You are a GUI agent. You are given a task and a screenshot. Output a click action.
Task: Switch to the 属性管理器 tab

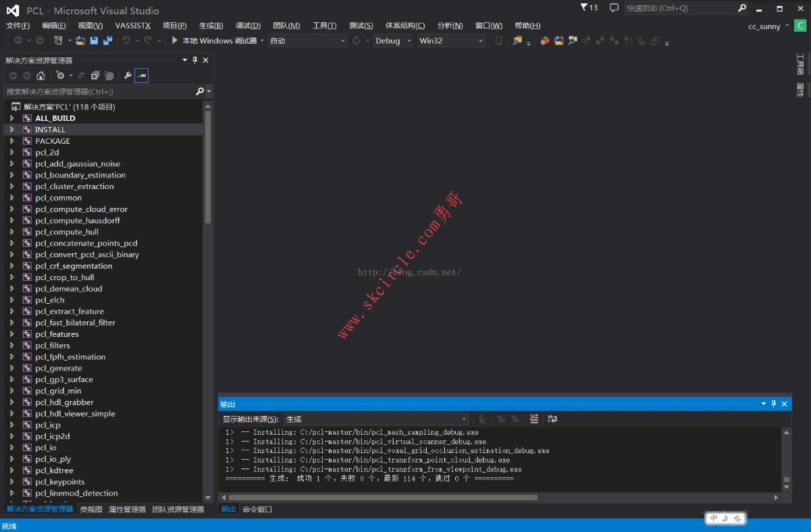tap(127, 510)
